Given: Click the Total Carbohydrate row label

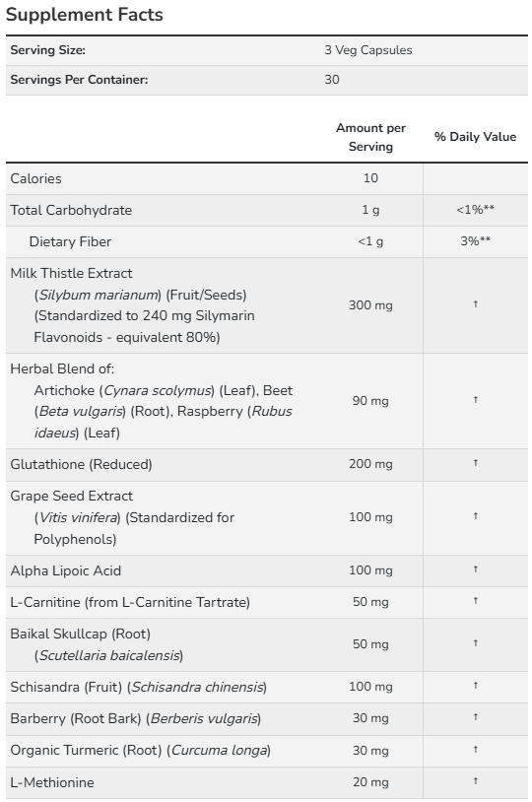Looking at the screenshot, I should pos(71,210).
